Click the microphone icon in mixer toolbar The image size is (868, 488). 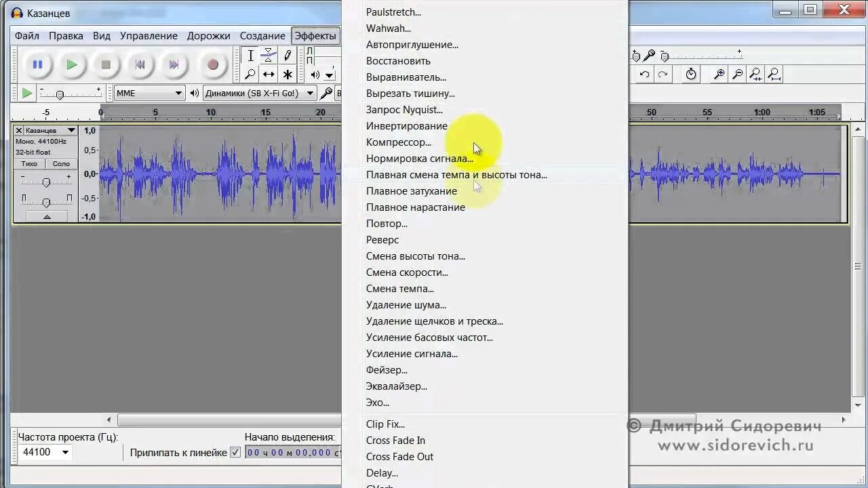(649, 56)
